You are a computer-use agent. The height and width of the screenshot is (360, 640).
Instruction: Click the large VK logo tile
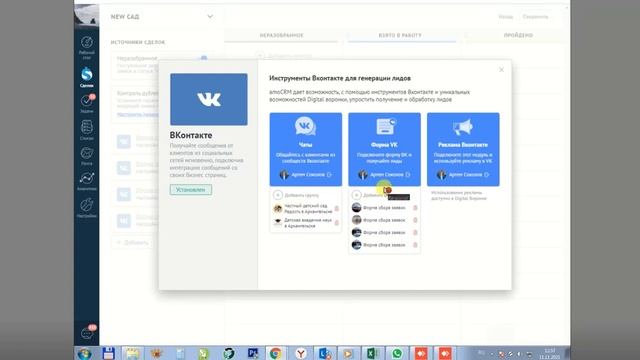pos(209,99)
